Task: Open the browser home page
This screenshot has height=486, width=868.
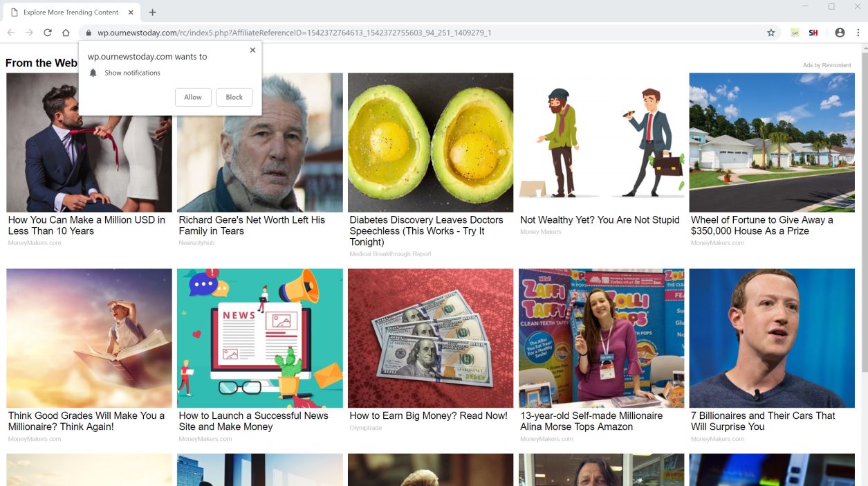Action: coord(66,33)
